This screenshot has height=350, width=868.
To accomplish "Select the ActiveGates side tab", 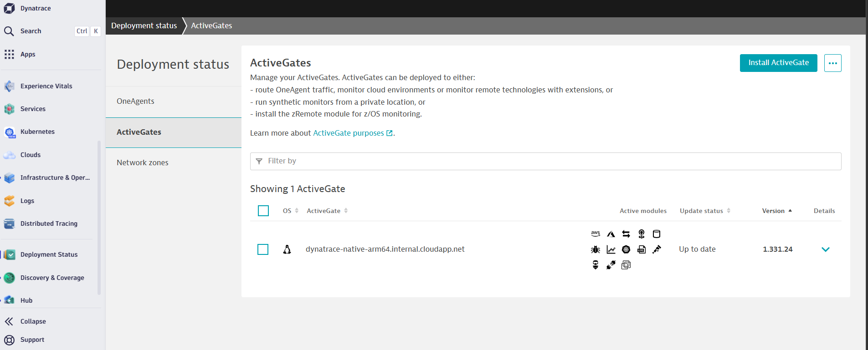I will coord(174,132).
